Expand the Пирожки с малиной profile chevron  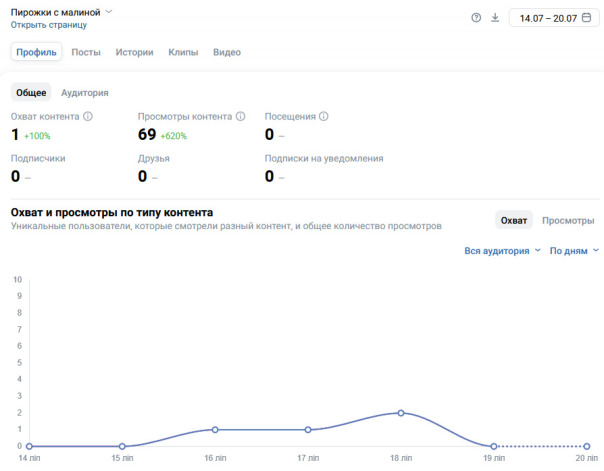pyautogui.click(x=109, y=12)
